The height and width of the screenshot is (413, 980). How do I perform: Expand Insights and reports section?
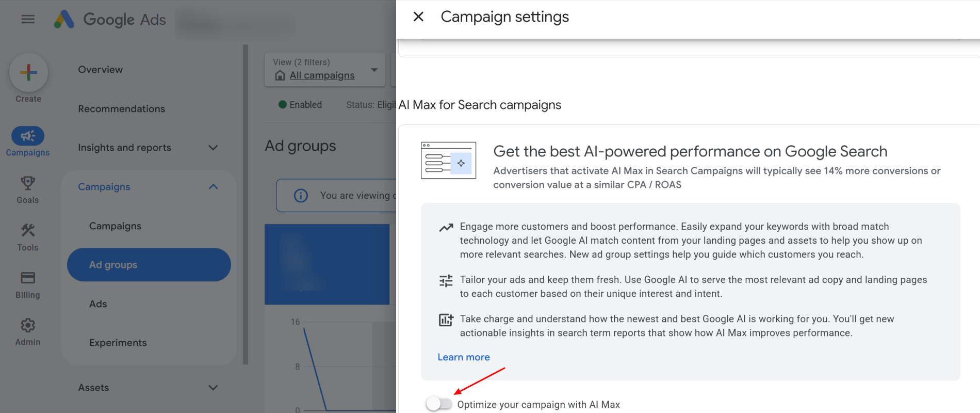pos(213,148)
